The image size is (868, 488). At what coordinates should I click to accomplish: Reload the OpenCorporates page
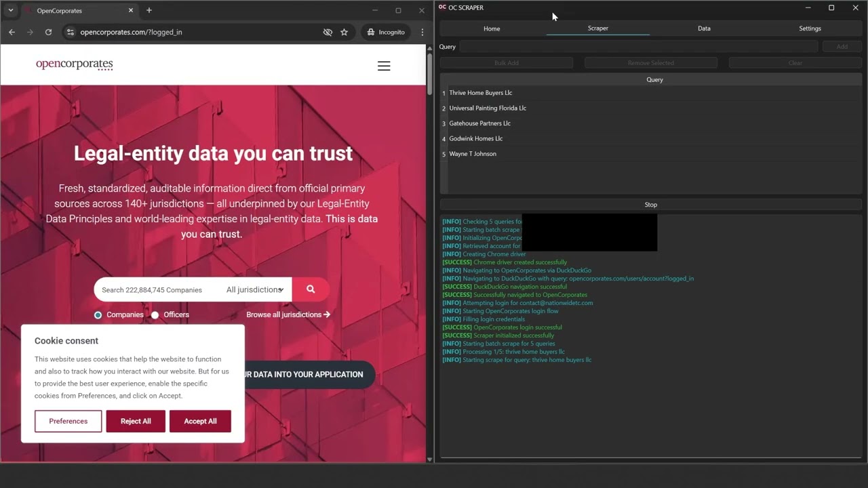tap(48, 32)
